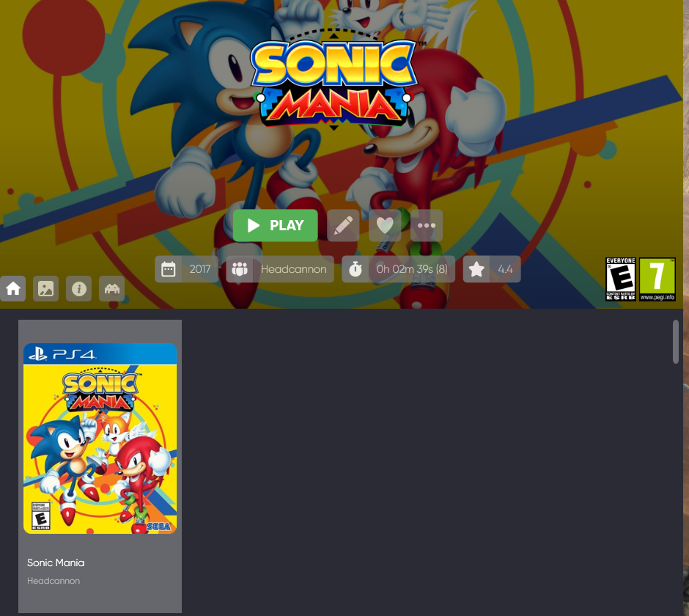The width and height of the screenshot is (689, 616).
Task: Click the Sonic Mania title under the cover
Action: [x=56, y=562]
